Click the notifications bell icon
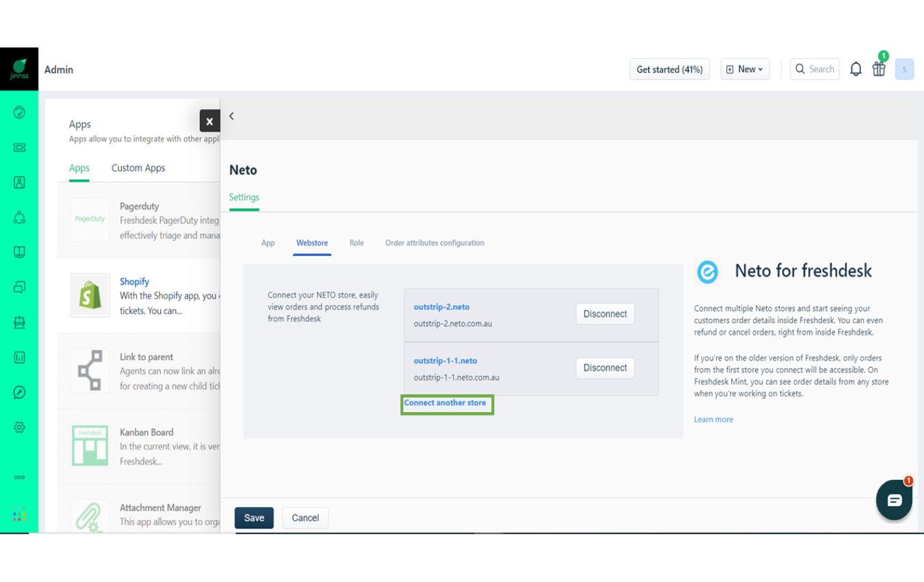The image size is (924, 582). tap(855, 68)
